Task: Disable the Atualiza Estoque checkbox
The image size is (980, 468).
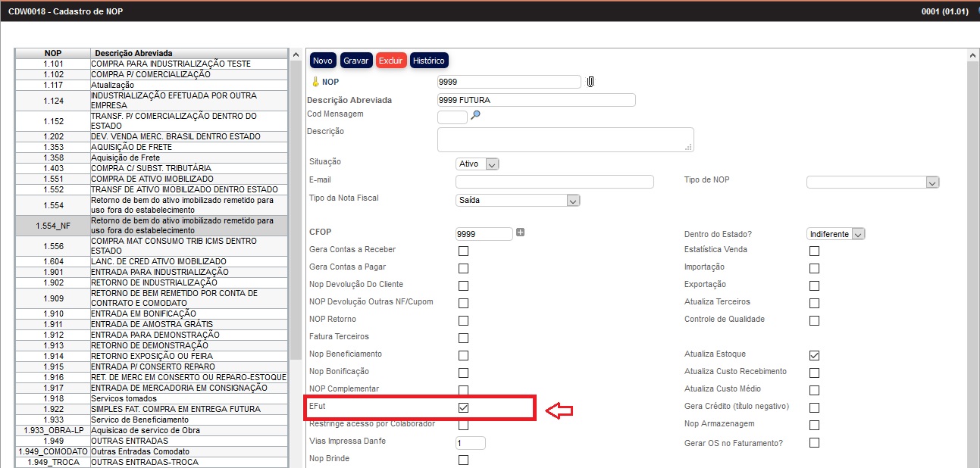Action: pyautogui.click(x=814, y=355)
